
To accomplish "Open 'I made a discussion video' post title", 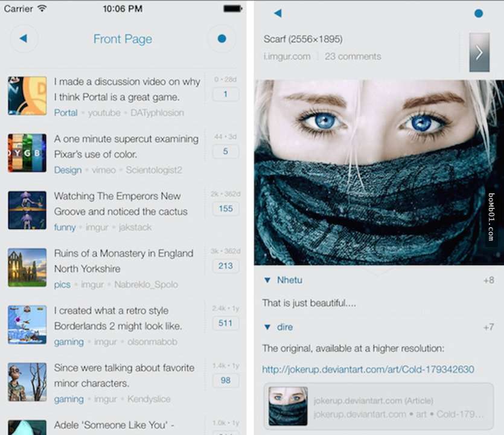I will [x=127, y=89].
